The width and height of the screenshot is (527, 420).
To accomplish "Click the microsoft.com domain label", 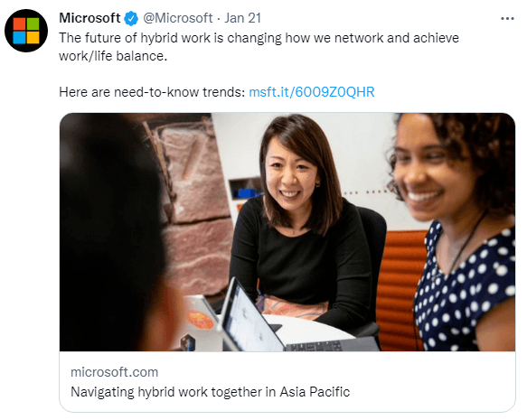I will (x=114, y=372).
